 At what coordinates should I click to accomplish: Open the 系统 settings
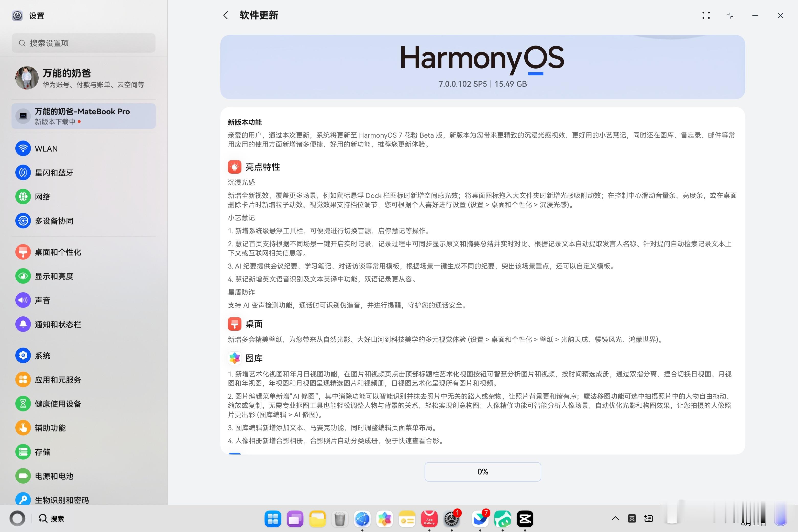(x=83, y=356)
